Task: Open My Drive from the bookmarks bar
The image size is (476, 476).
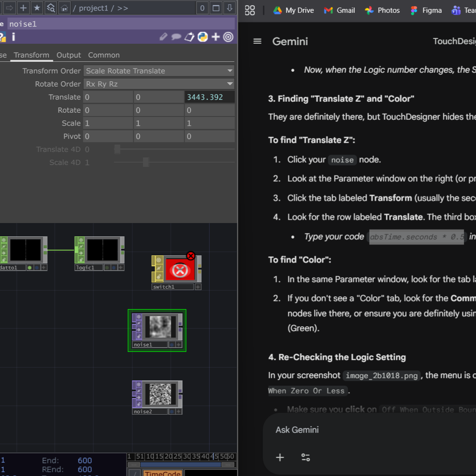Action: point(293,10)
